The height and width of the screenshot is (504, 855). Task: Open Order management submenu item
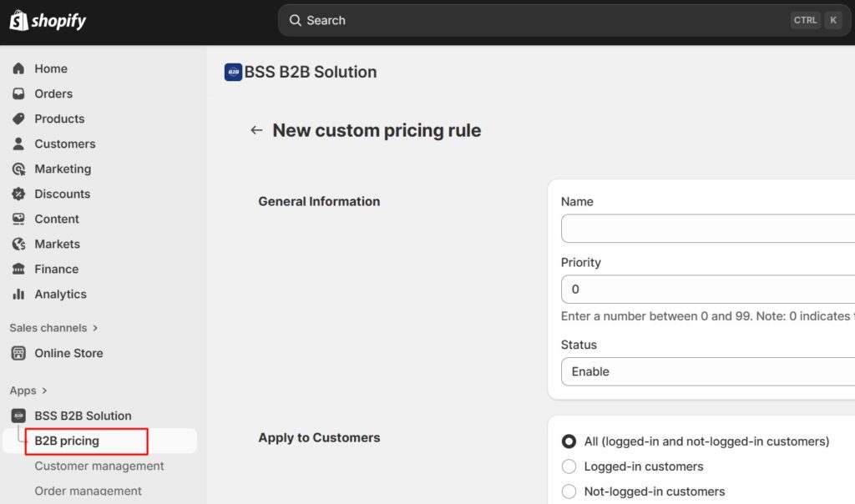pos(88,491)
